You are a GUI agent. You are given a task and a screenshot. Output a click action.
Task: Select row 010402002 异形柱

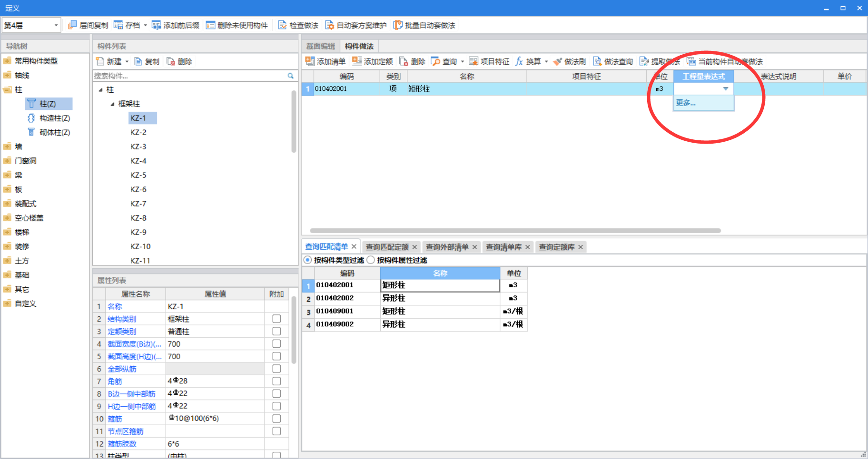pyautogui.click(x=414, y=298)
